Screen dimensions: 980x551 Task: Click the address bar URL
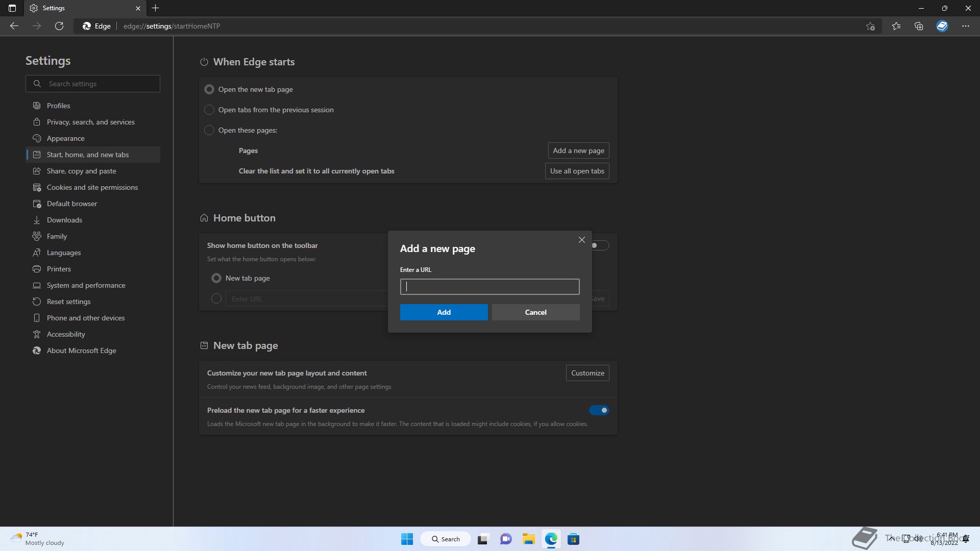pos(171,26)
